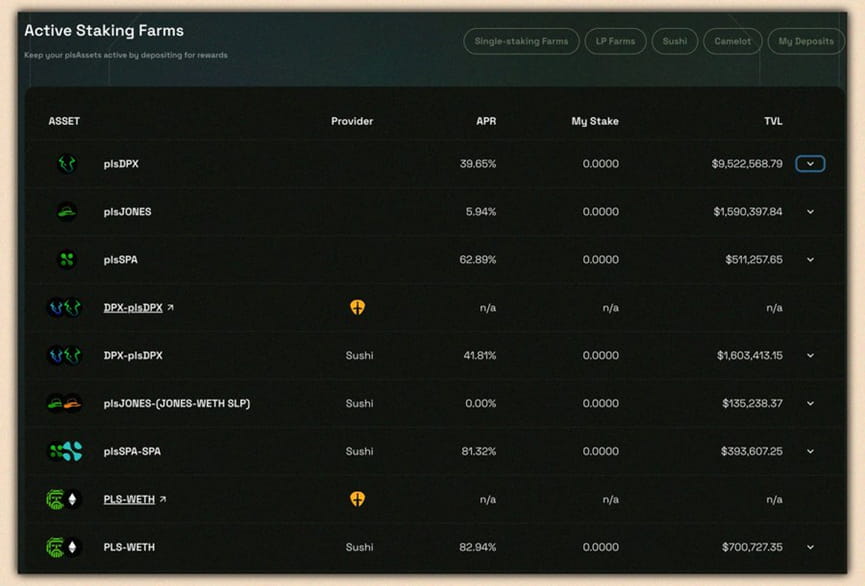Select the LP Farms filter
This screenshot has height=586, width=865.
615,41
